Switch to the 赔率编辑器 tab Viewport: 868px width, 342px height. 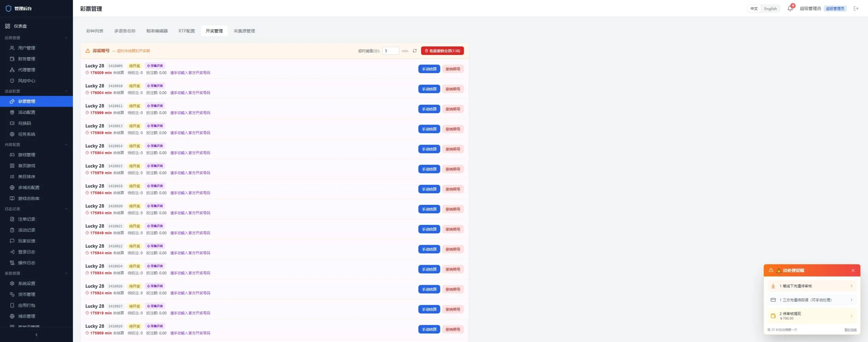[x=157, y=31]
